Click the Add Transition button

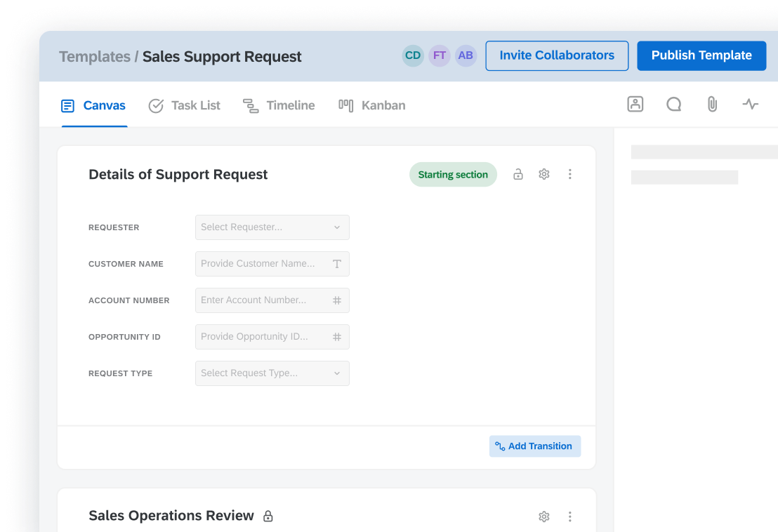(x=534, y=446)
